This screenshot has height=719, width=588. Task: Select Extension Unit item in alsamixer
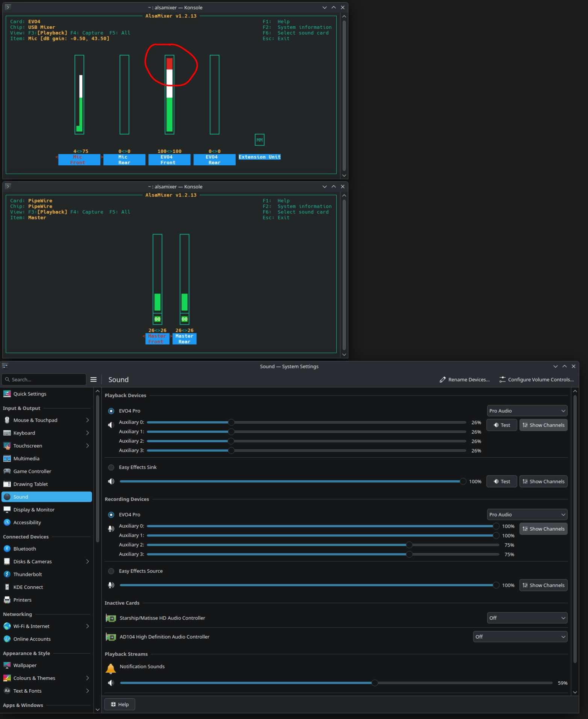(260, 157)
